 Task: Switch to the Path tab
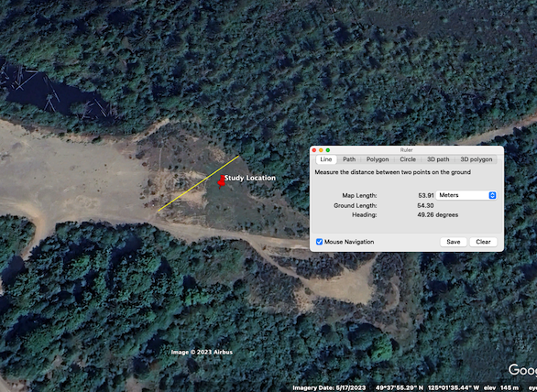(349, 159)
